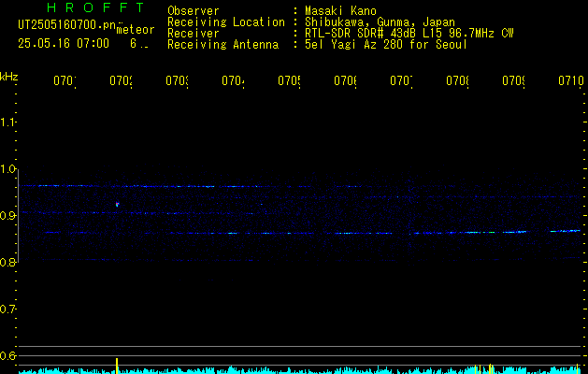The image size is (588, 374).
Task: Click the 0.7 kHz frequency tick label
Action: 7,309
